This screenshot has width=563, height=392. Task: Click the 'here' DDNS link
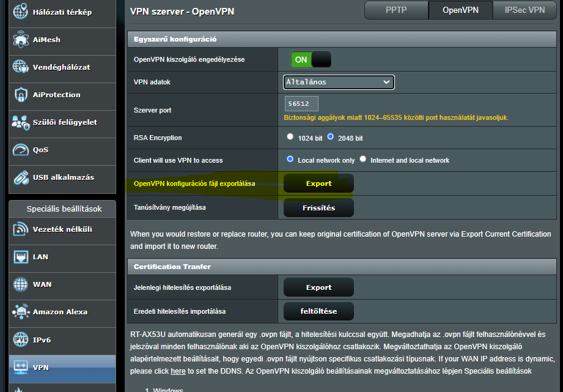pyautogui.click(x=178, y=371)
